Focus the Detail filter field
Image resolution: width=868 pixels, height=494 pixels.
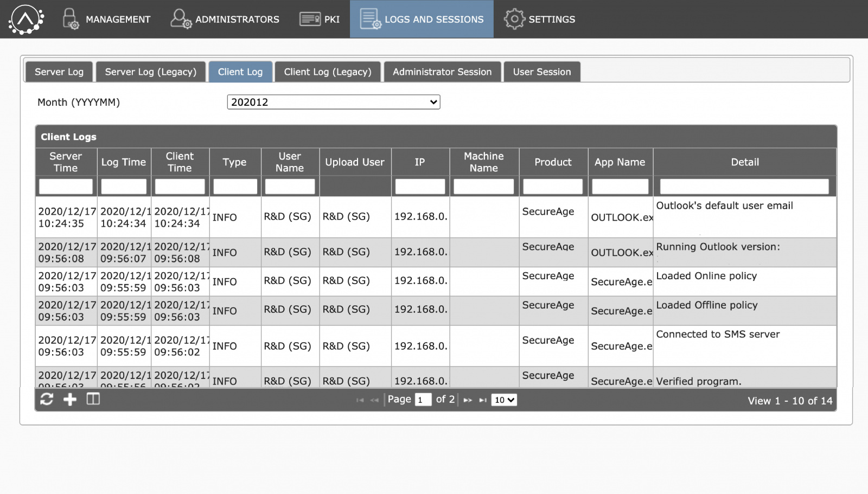(745, 186)
